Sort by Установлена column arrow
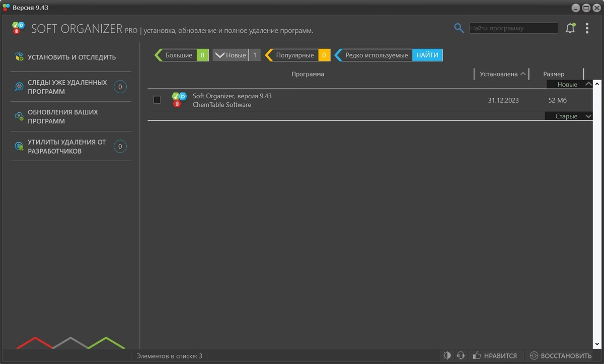 pyautogui.click(x=523, y=74)
